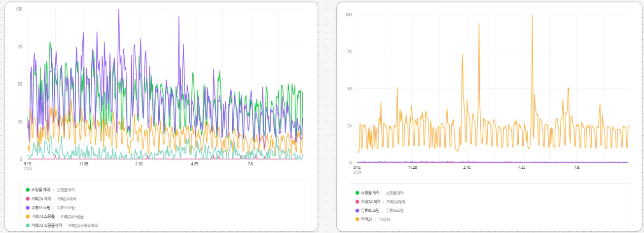Click the 2.10. date label on left chart
644x233 pixels.
point(139,164)
